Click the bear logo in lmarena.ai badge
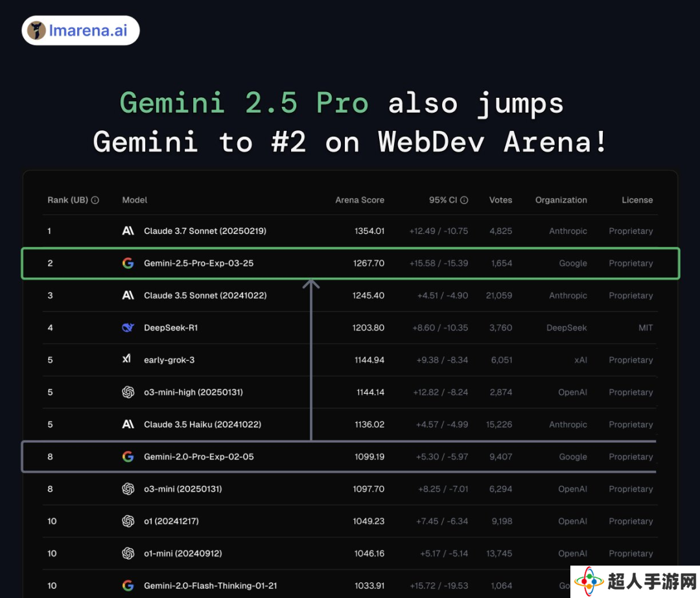 [x=36, y=30]
